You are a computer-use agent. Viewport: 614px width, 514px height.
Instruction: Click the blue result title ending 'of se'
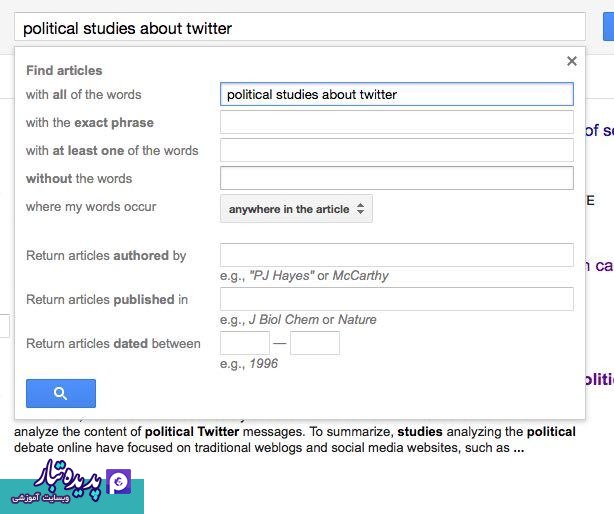[x=599, y=130]
